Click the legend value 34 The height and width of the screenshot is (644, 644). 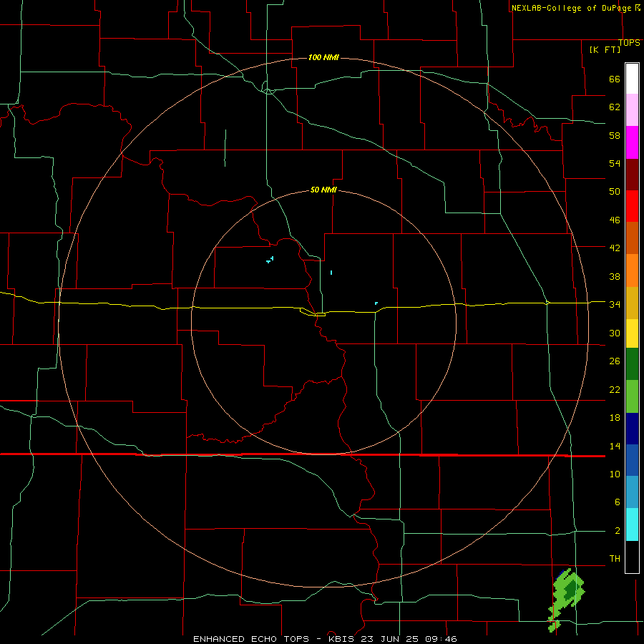[x=615, y=305]
